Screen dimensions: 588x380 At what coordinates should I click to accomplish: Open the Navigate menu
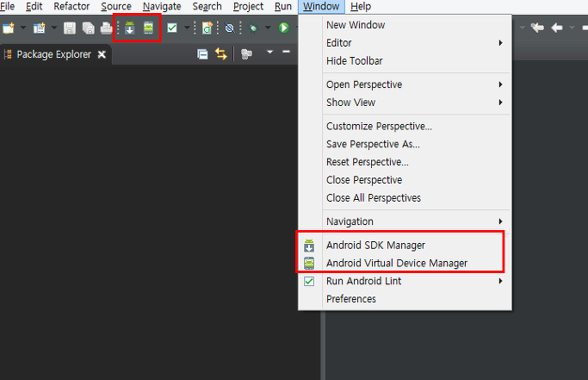(162, 6)
